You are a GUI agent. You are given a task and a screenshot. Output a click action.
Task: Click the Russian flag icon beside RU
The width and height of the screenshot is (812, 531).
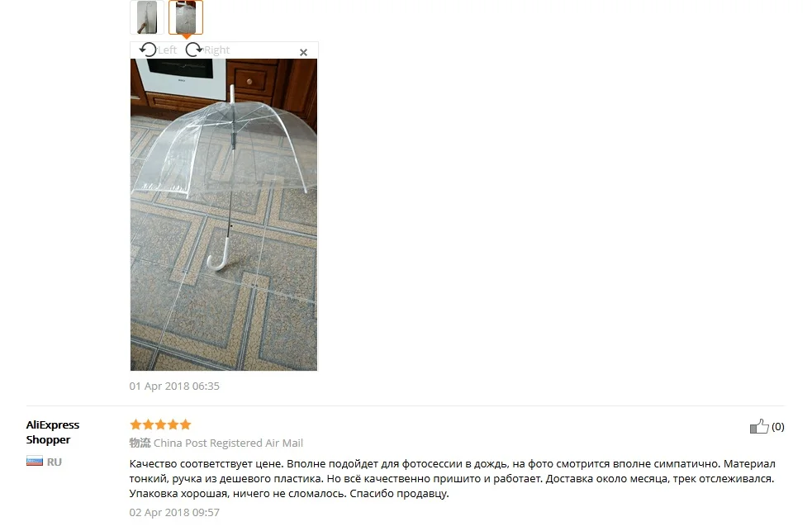(35, 461)
